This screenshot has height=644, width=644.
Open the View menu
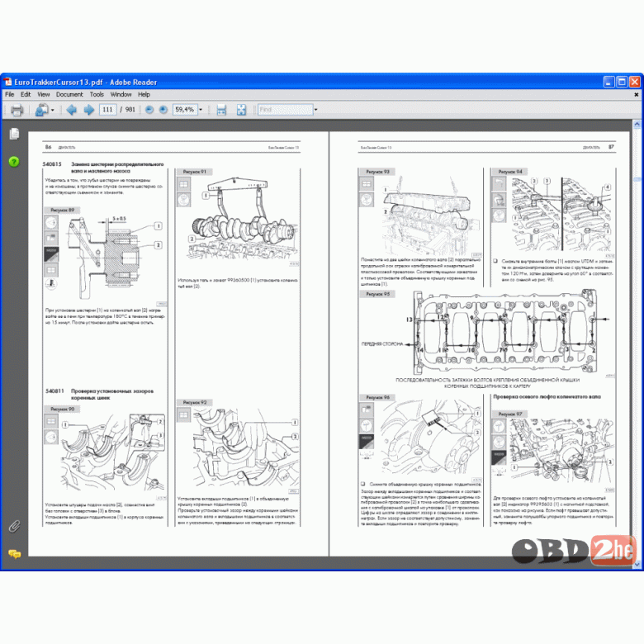[x=43, y=94]
